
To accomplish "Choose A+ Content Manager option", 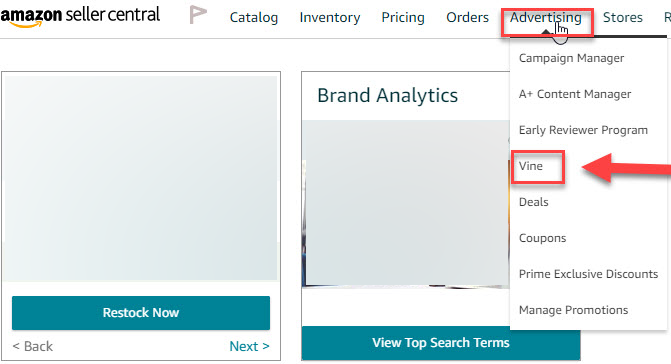I will coord(575,94).
